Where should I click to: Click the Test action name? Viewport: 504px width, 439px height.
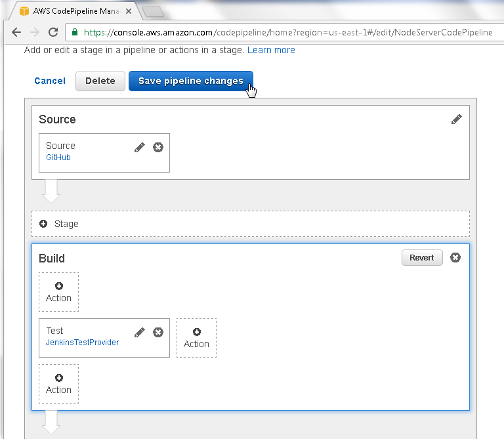click(54, 331)
